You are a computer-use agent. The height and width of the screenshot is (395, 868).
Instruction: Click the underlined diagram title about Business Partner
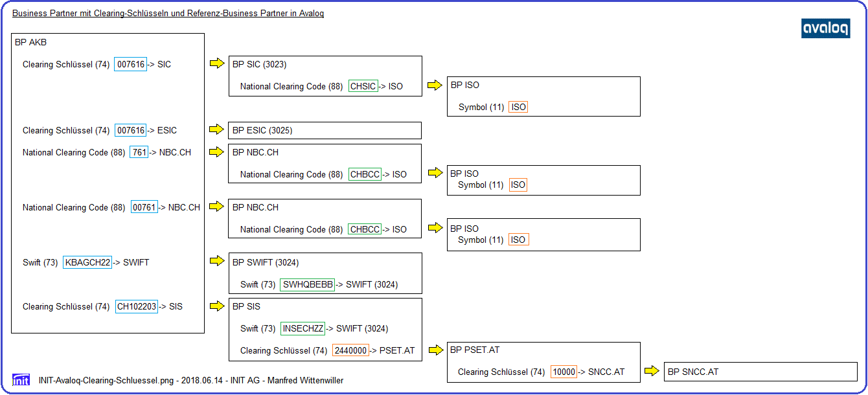168,13
